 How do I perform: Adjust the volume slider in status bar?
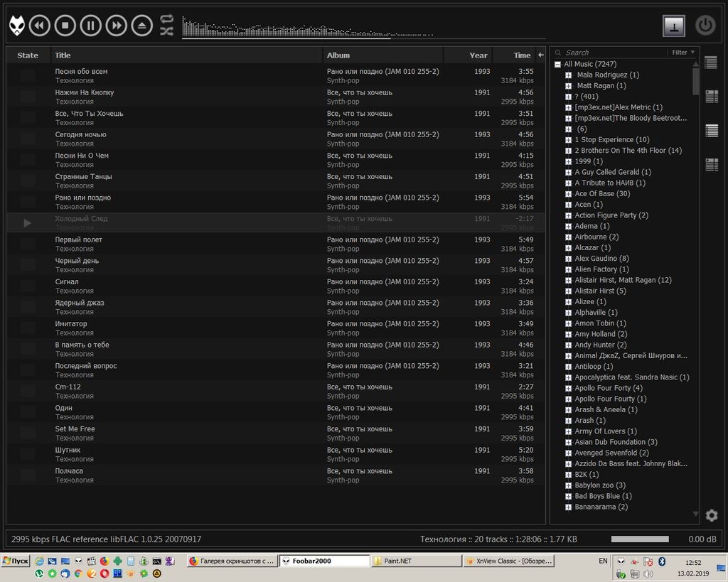click(644, 539)
